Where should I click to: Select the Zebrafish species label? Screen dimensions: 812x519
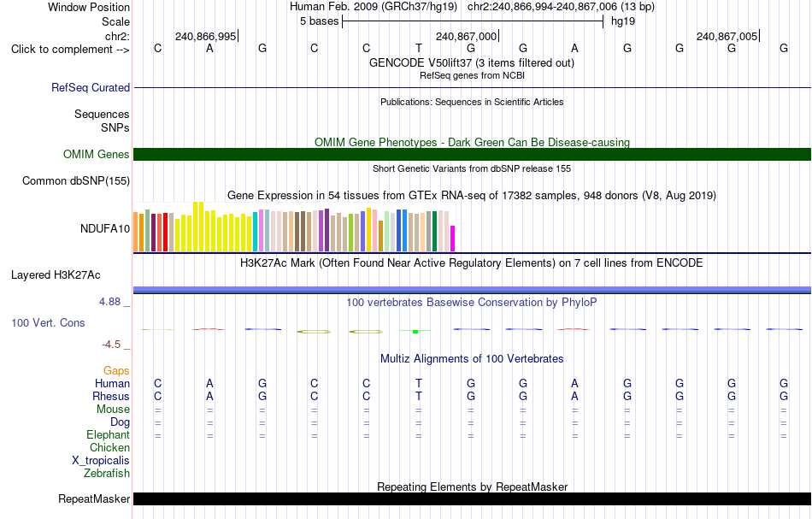(x=107, y=473)
